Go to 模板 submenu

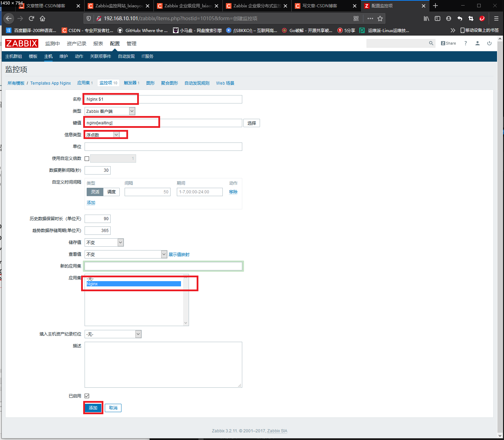click(33, 56)
